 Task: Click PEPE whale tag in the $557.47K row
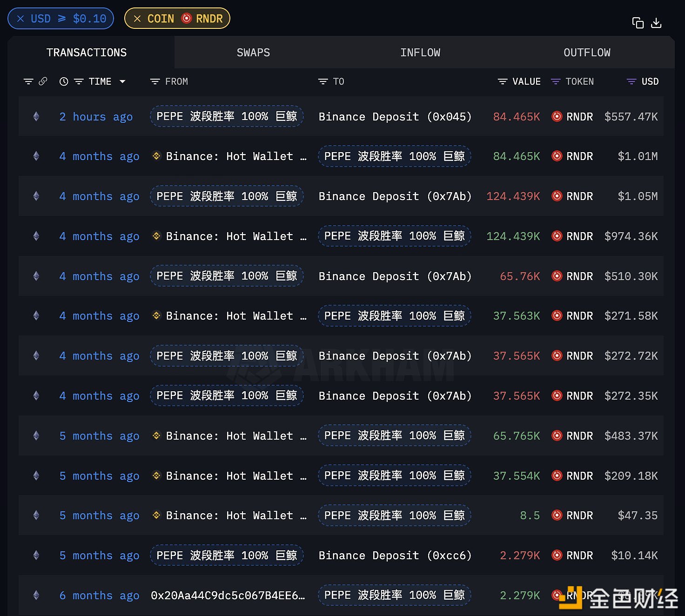point(227,116)
